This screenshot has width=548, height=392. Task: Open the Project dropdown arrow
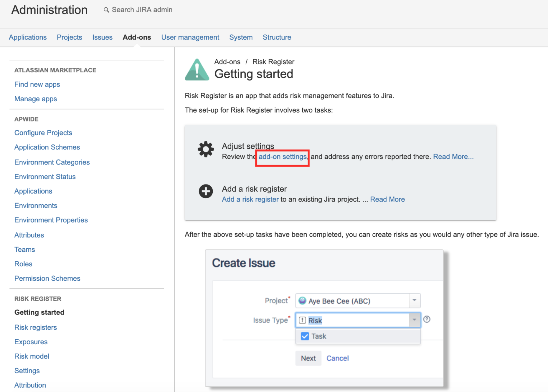[414, 300]
